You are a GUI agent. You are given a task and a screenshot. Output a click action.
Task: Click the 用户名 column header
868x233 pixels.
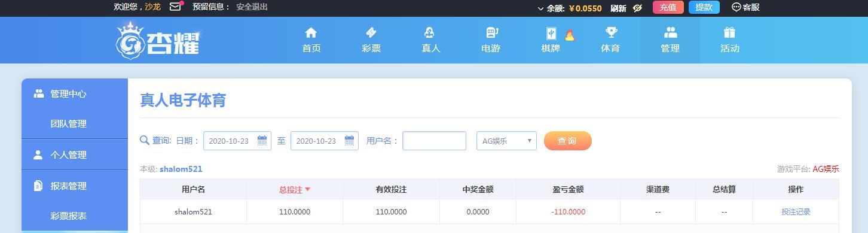[193, 189]
